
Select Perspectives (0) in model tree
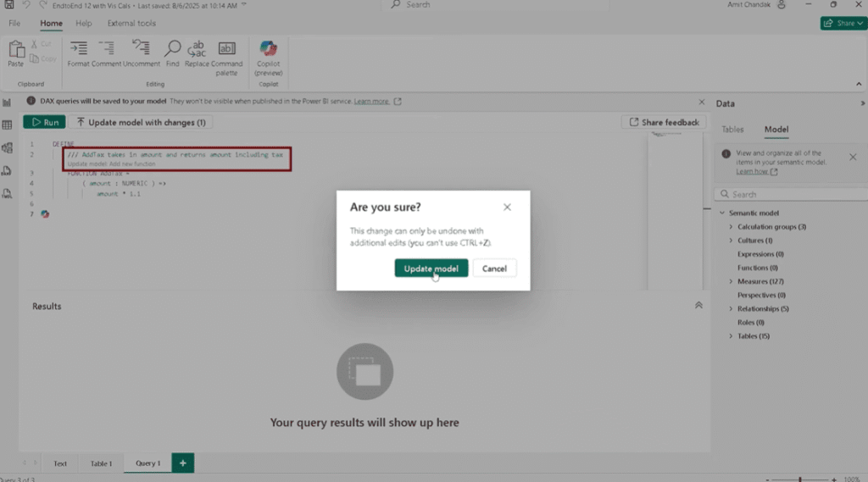click(x=761, y=295)
